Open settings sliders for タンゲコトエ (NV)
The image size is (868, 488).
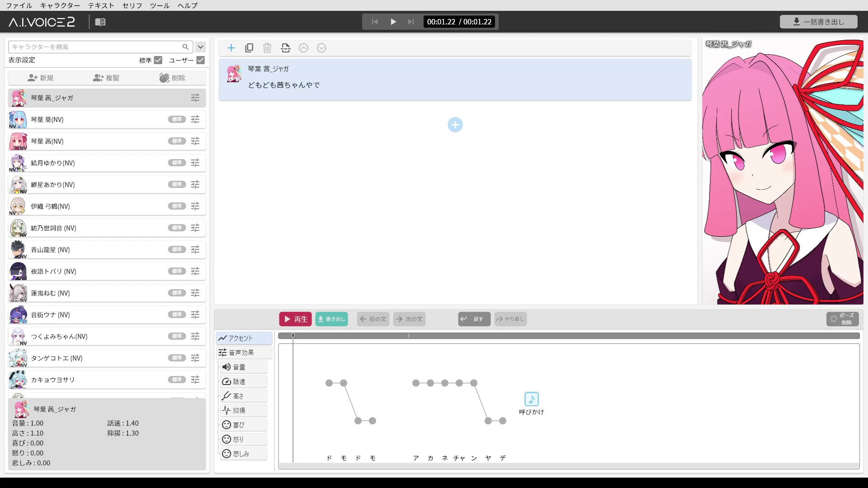[x=195, y=358]
